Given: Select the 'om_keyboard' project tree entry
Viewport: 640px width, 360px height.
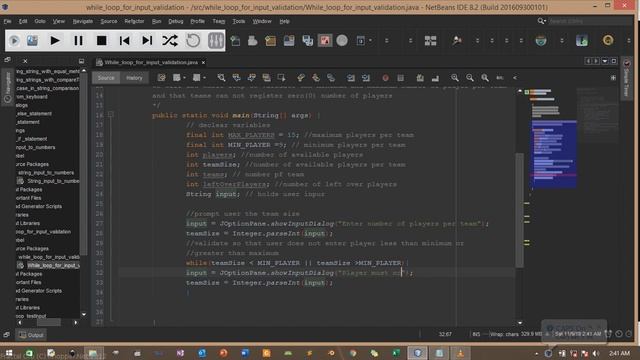Looking at the screenshot, I should 32,97.
